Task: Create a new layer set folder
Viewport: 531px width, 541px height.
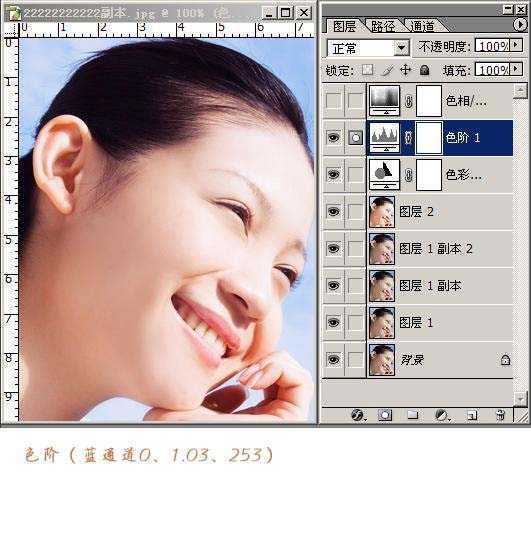Action: click(413, 415)
